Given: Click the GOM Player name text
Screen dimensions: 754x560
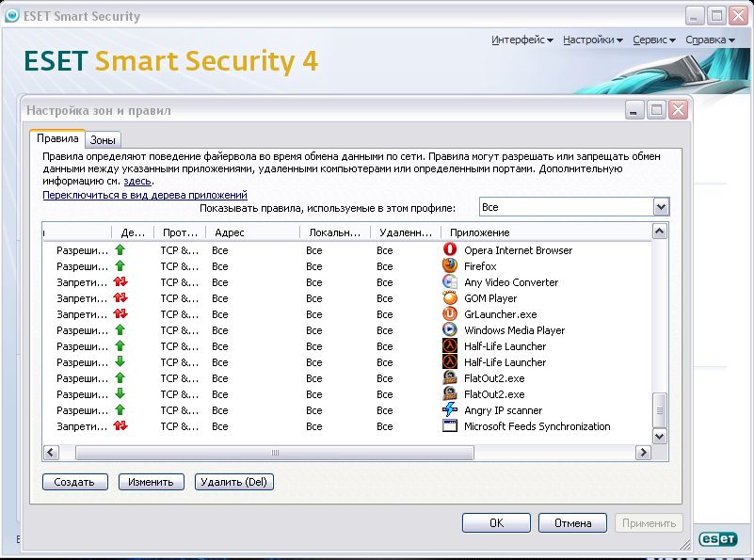Looking at the screenshot, I should [x=490, y=298].
